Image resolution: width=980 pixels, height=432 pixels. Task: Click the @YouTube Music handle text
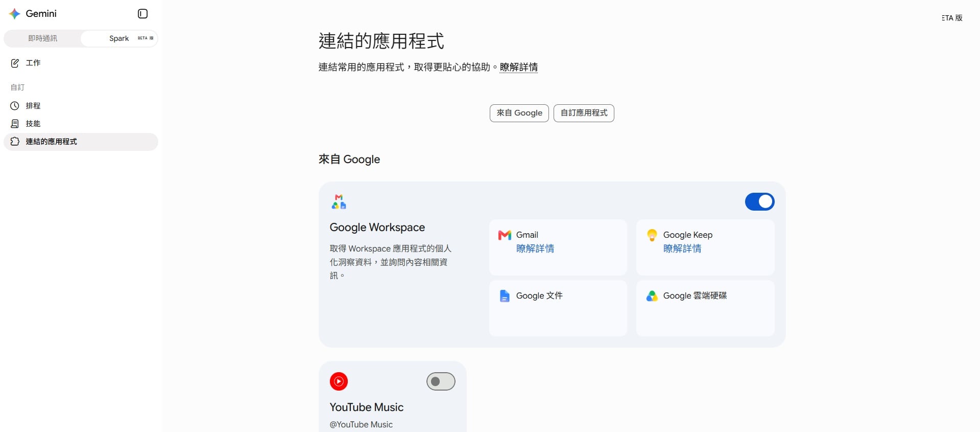click(361, 424)
